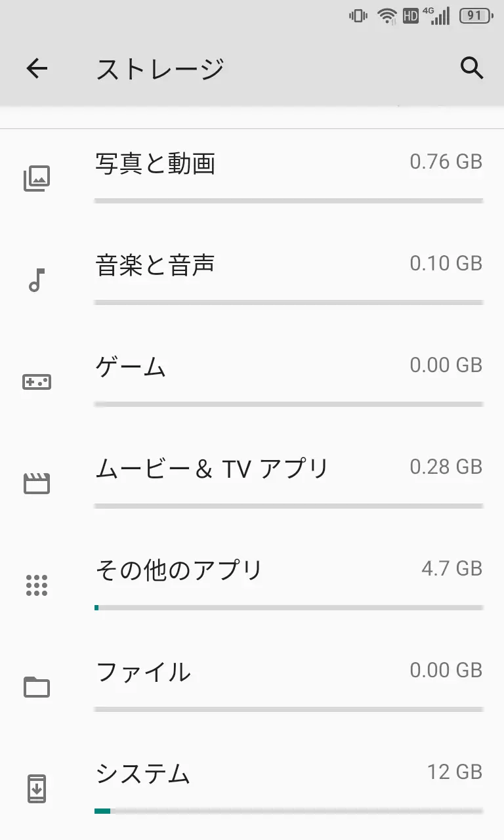Viewport: 504px width, 840px height.
Task: Click the その他のアプリ usage bar
Action: (x=289, y=608)
